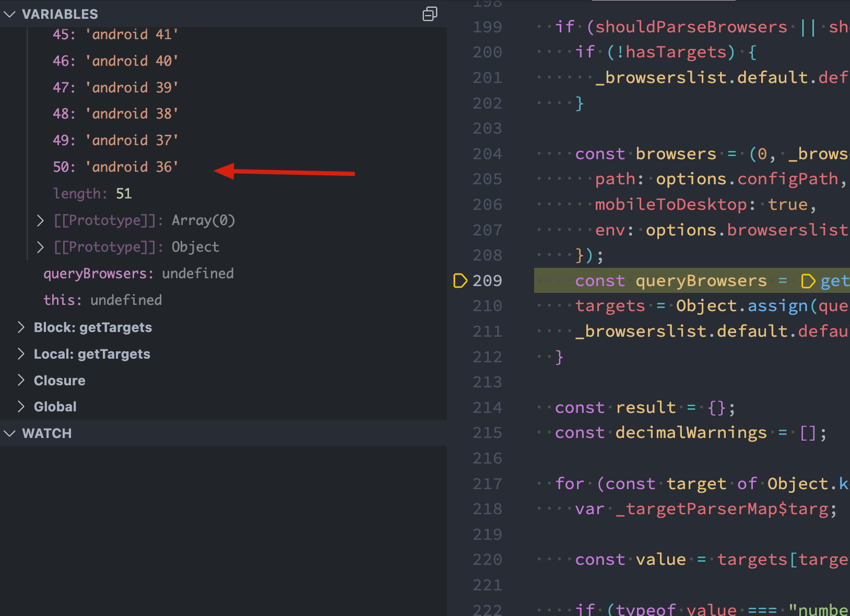The image size is (850, 616).
Task: Collapse the WATCH section
Action: point(10,433)
